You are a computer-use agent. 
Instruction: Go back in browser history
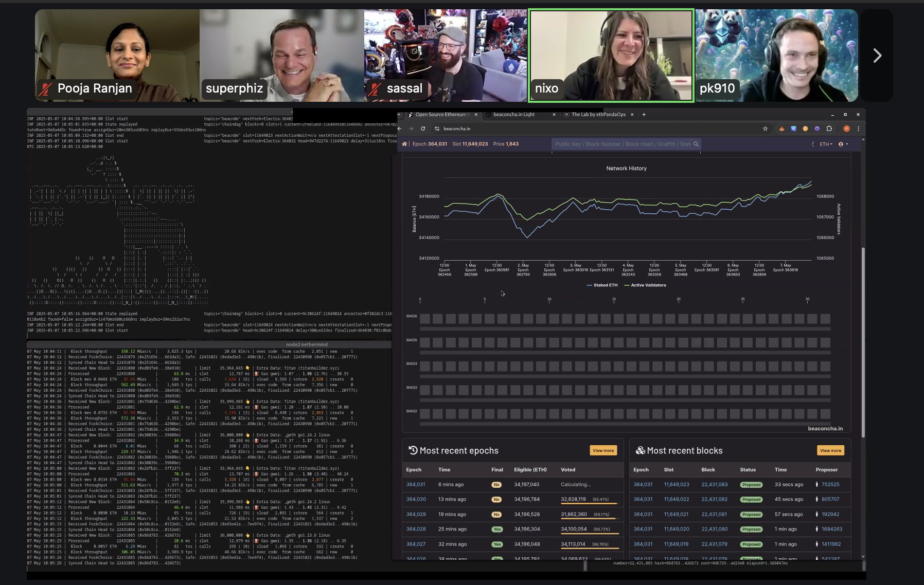pos(400,129)
